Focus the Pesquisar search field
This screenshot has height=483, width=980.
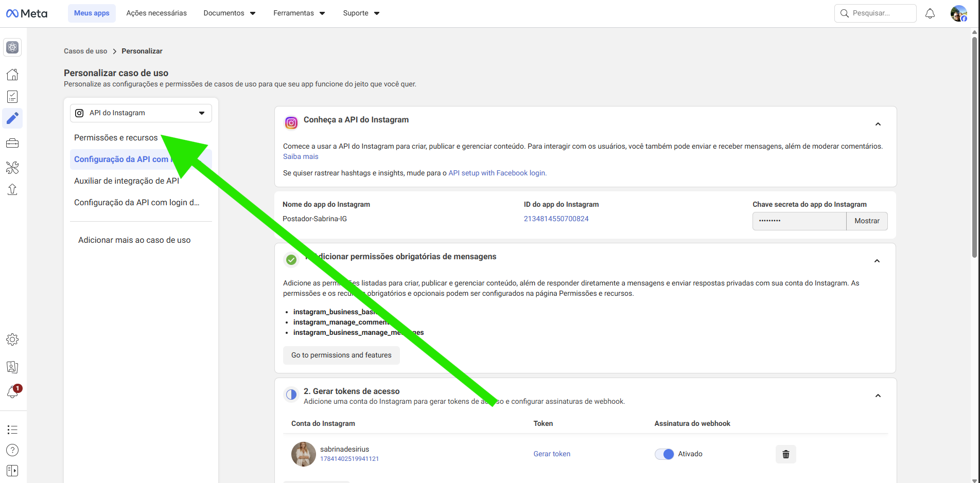pyautogui.click(x=875, y=13)
